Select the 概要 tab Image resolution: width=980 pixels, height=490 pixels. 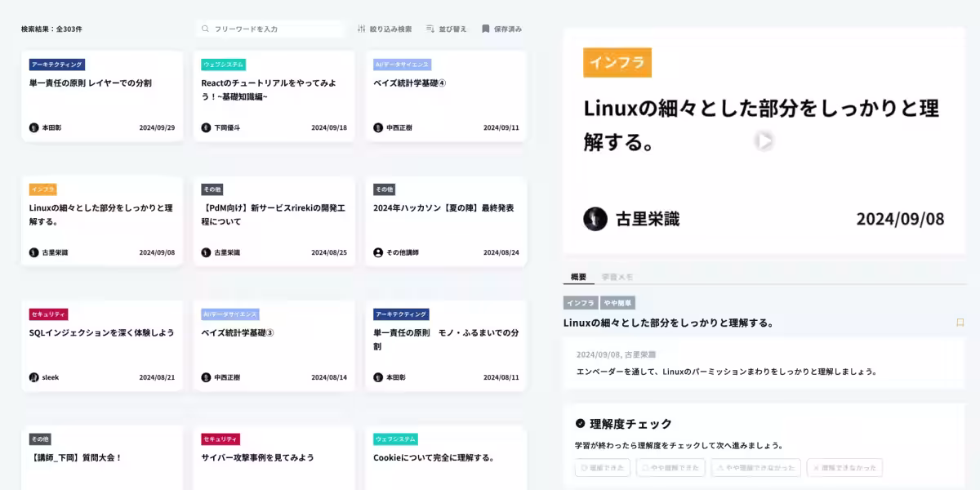click(580, 277)
